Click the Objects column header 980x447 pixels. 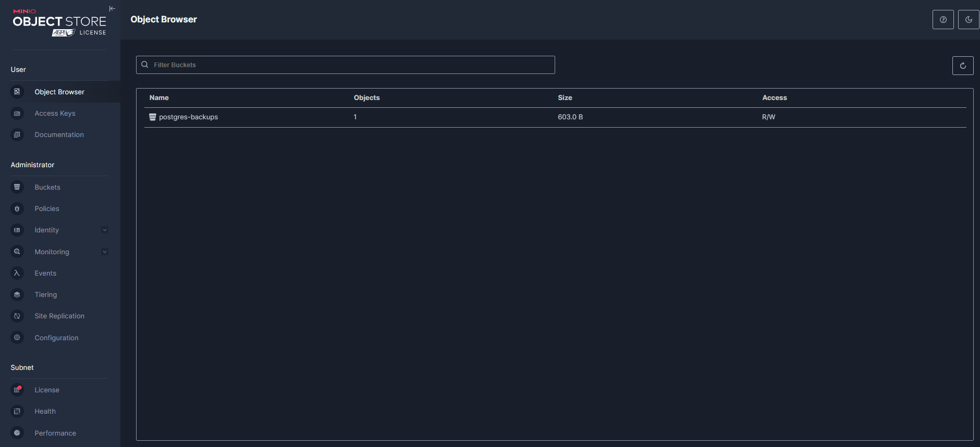tap(366, 97)
